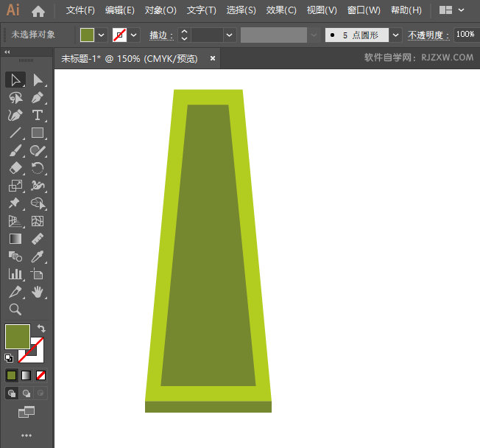Select the Type tool
480x448 pixels.
click(38, 115)
